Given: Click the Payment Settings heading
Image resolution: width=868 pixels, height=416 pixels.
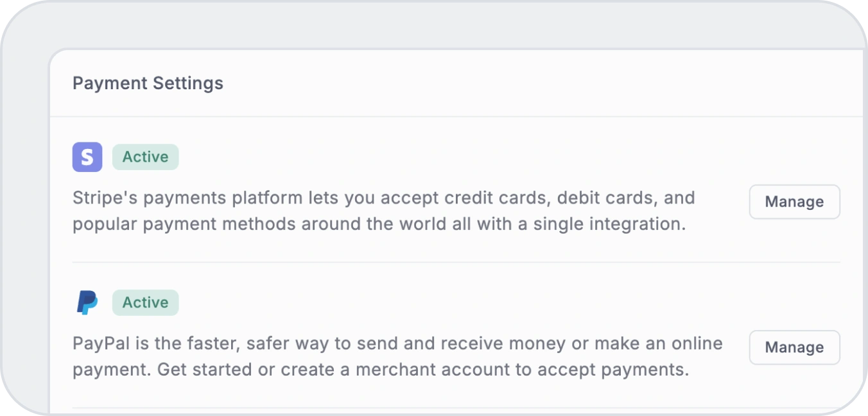Looking at the screenshot, I should (x=148, y=83).
